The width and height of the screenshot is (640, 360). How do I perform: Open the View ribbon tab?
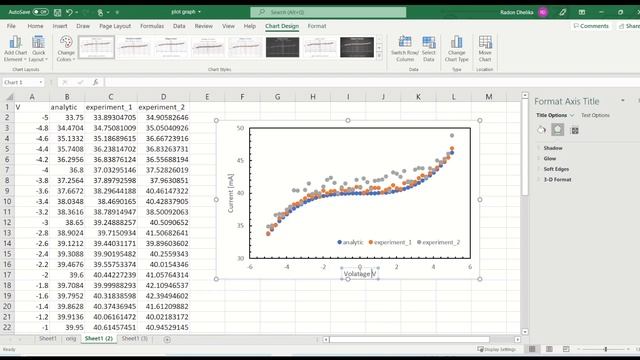pyautogui.click(x=228, y=26)
